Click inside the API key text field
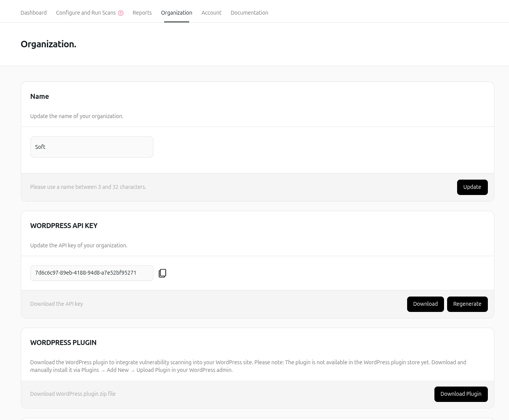 pyautogui.click(x=91, y=273)
